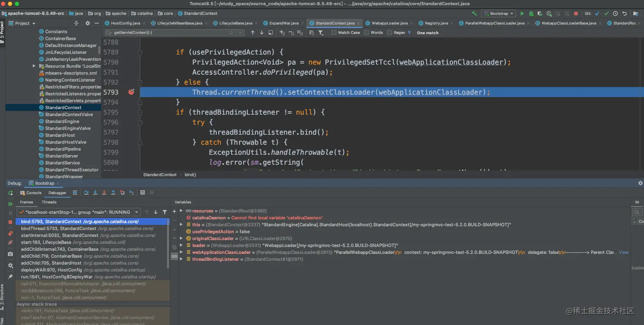This screenshot has height=325, width=644.
Task: Open the thread selector dropdown
Action: [x=79, y=212]
